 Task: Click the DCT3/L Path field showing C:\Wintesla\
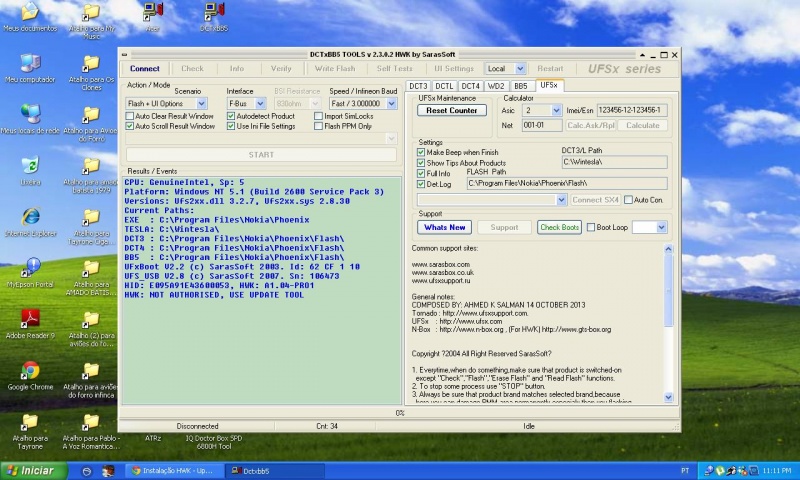point(614,162)
